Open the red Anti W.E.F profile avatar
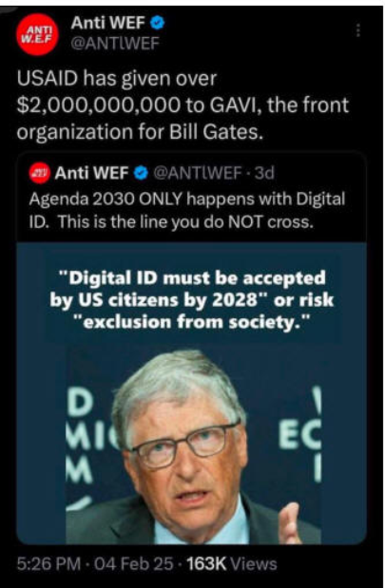Image resolution: width=385 pixels, height=588 pixels. (37, 34)
